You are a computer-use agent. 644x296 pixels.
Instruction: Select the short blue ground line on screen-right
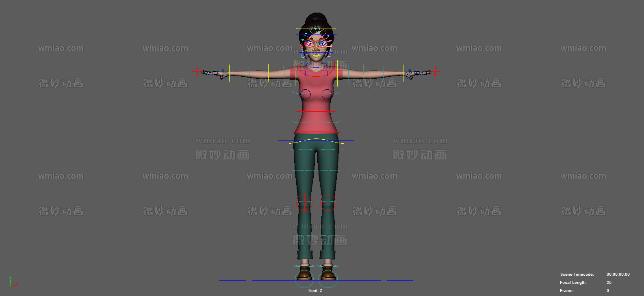click(400, 280)
